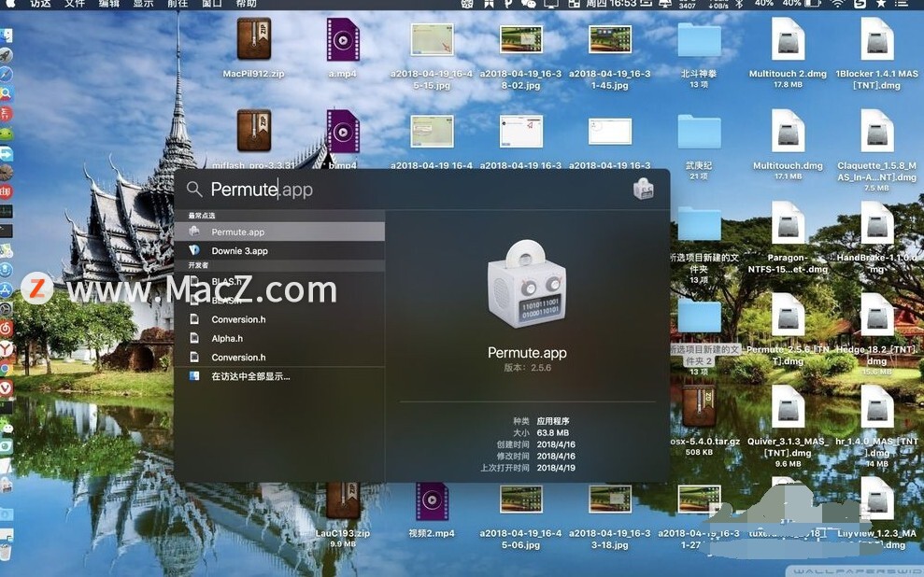Open a2018-04-19_16-33-18.jpg thumbnail
Screen dimensions: 924x577
click(x=610, y=500)
